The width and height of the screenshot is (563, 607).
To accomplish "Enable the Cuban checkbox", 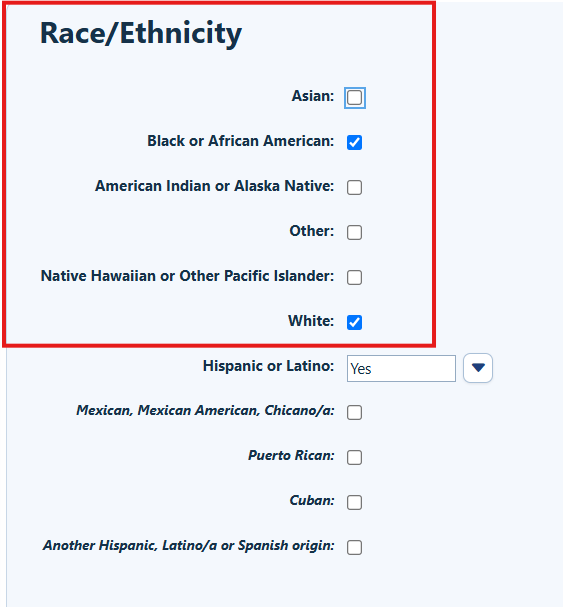I will pos(354,502).
